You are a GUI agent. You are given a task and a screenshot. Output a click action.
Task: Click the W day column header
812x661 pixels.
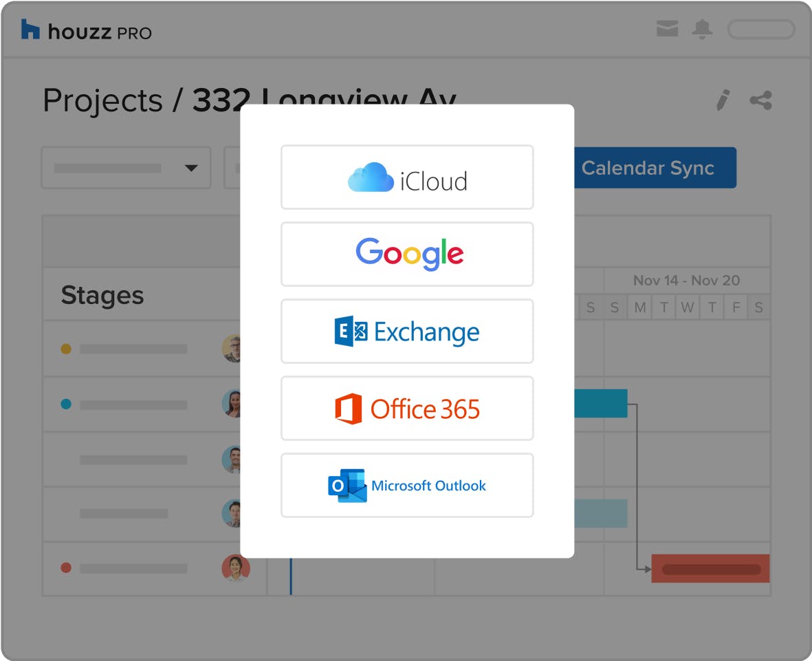[x=687, y=307]
